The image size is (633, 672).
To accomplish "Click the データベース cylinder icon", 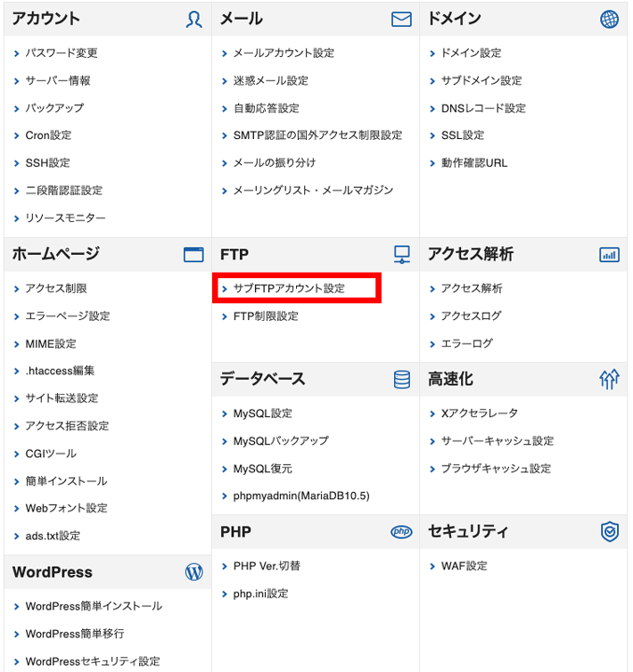I will point(402,380).
